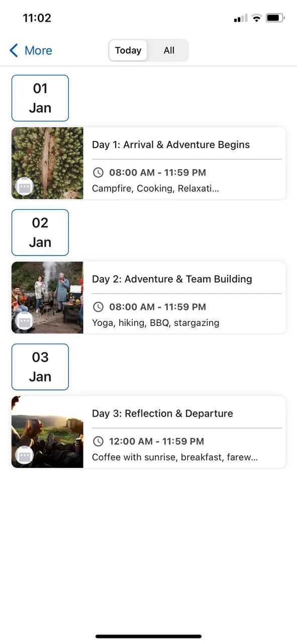Go back via the More link
The width and height of the screenshot is (297, 644).
coord(31,50)
